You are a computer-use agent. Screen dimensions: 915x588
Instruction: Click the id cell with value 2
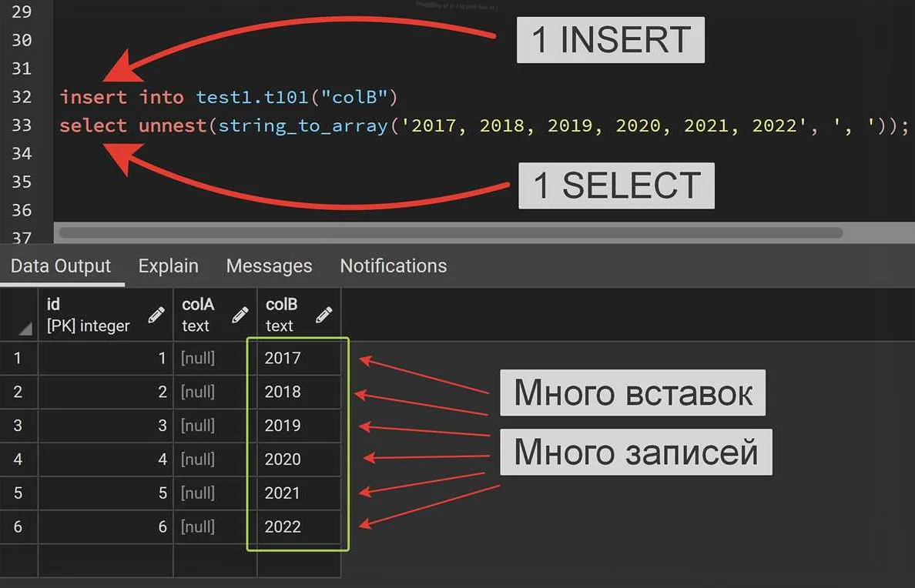click(x=106, y=392)
